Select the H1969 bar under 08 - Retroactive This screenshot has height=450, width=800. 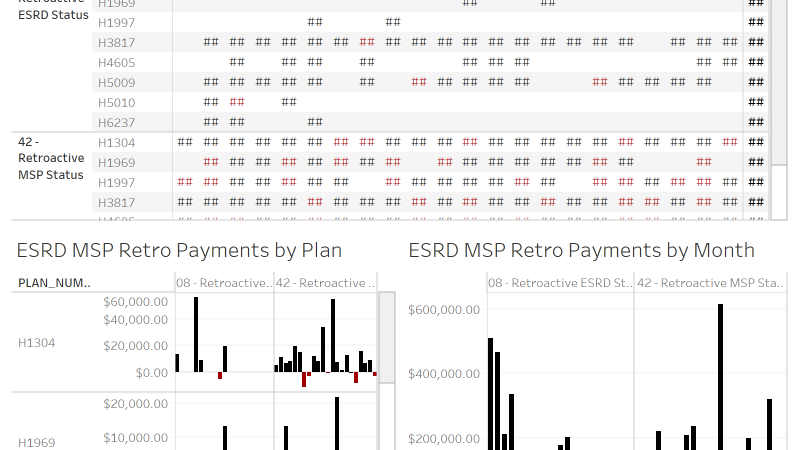[225, 438]
